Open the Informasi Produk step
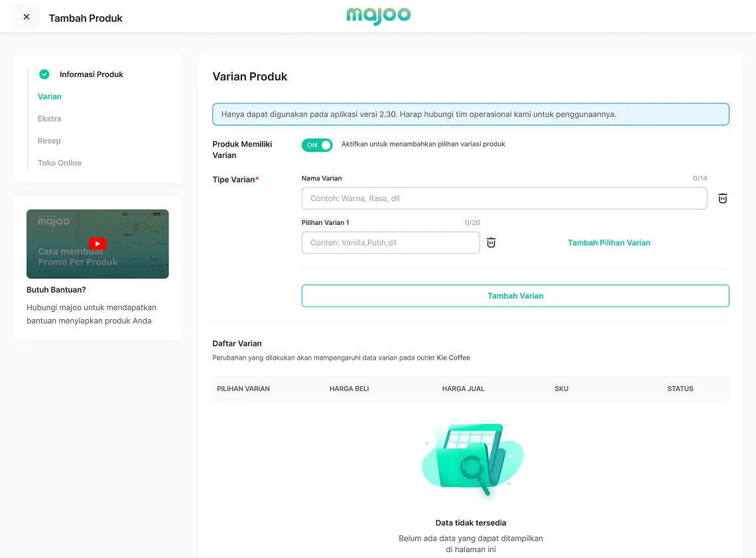Viewport: 756px width, 558px height. coord(92,74)
